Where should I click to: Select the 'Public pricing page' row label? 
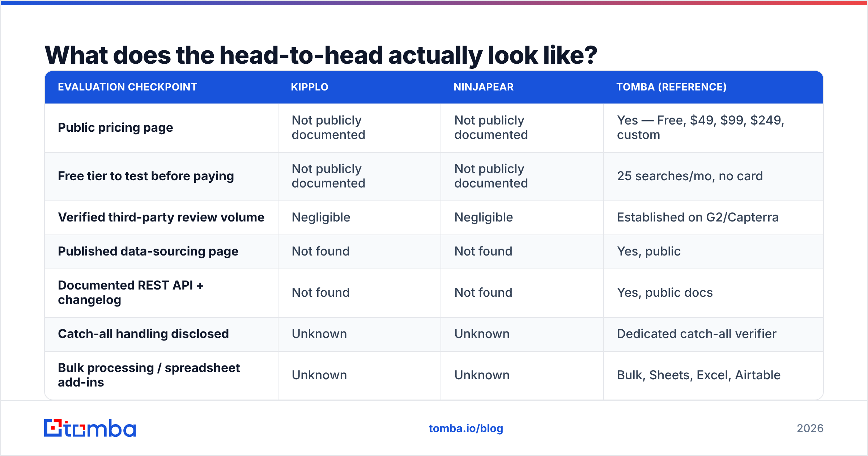coord(115,127)
